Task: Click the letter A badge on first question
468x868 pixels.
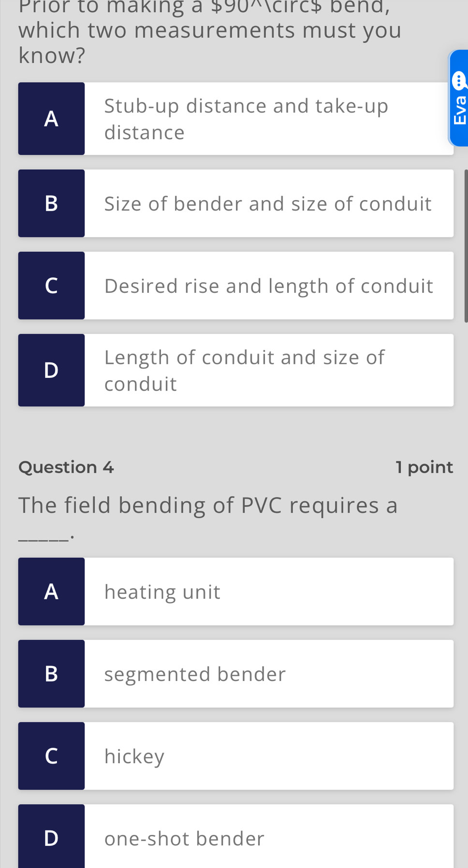Action: [51, 118]
